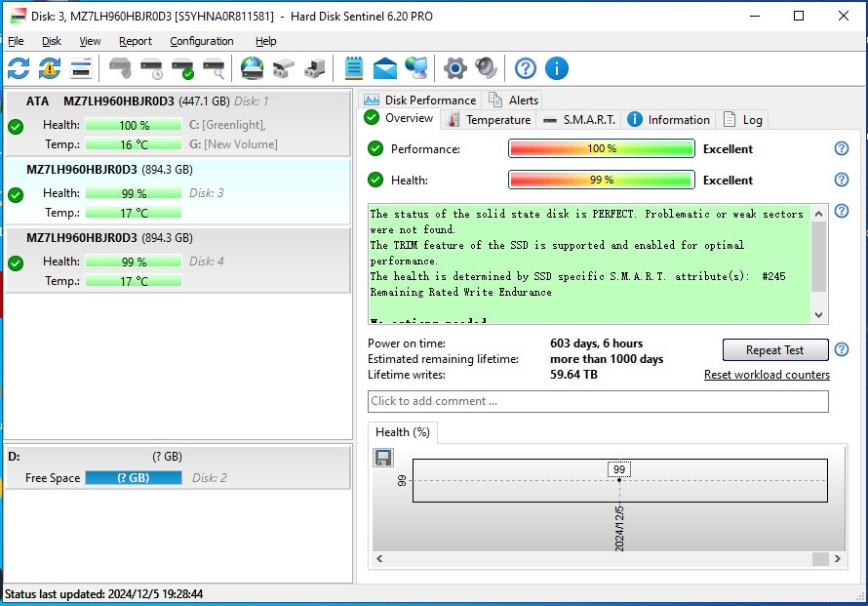Click the disk with green checkmark toolbar icon
The image size is (868, 606).
pos(182,68)
